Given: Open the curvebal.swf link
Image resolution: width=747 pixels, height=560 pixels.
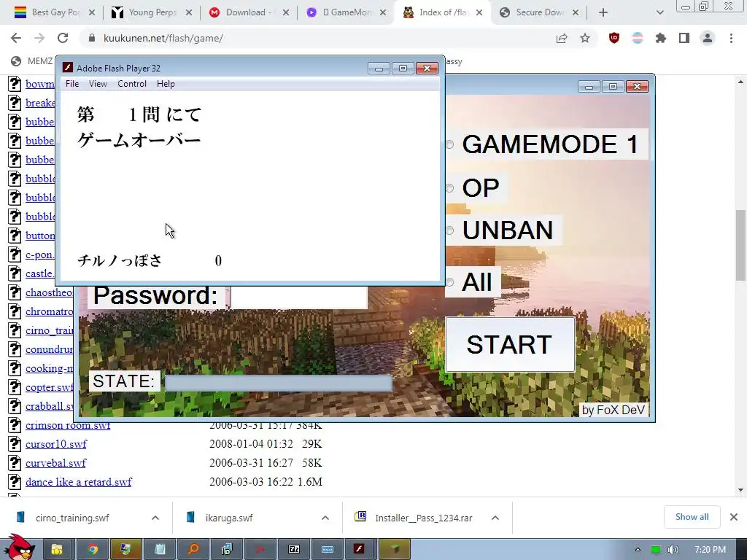Looking at the screenshot, I should click(x=55, y=463).
